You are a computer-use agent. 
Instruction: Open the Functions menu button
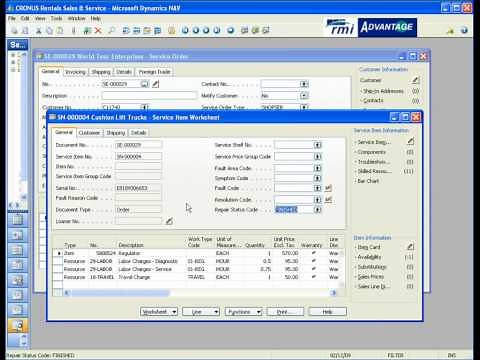(x=244, y=312)
